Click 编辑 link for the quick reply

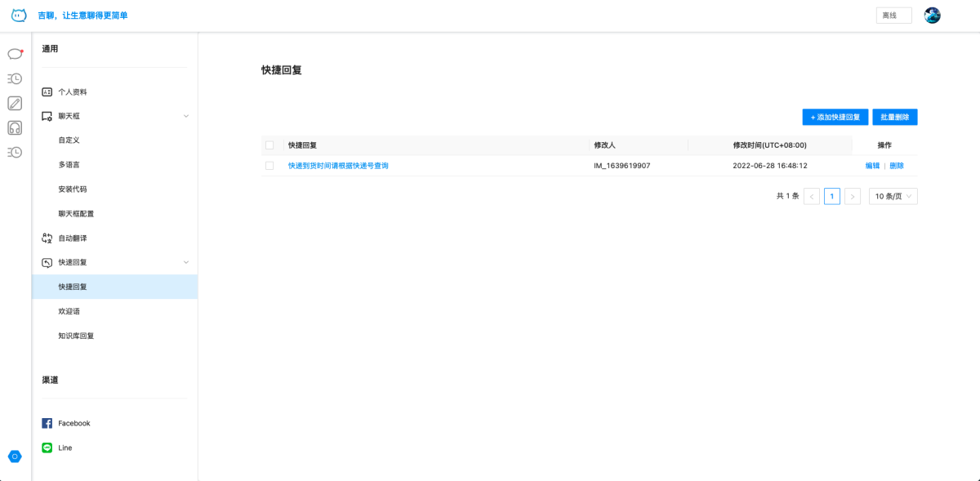point(872,166)
